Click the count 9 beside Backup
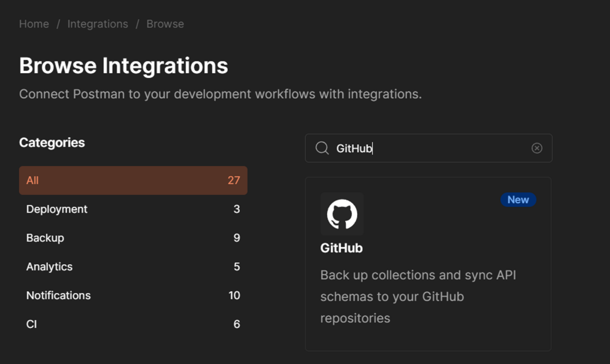 tap(237, 238)
